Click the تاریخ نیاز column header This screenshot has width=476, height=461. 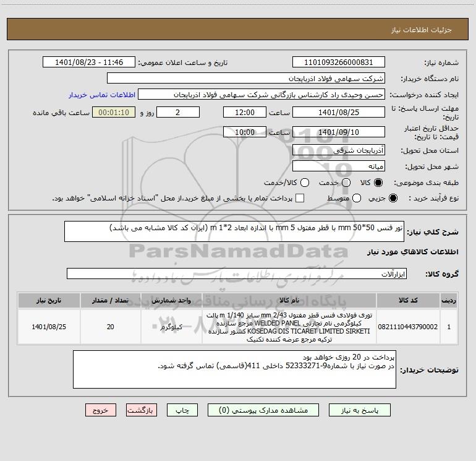click(x=49, y=300)
